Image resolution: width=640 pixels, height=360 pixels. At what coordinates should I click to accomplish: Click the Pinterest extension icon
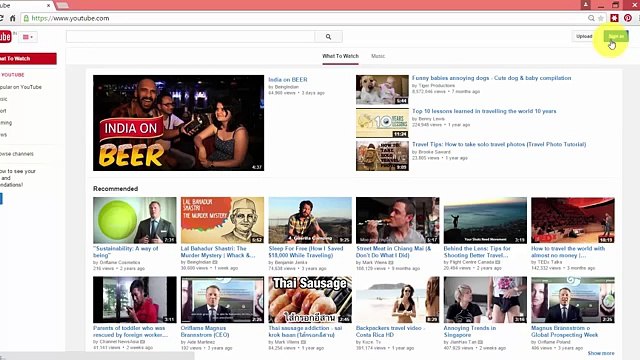(628, 18)
